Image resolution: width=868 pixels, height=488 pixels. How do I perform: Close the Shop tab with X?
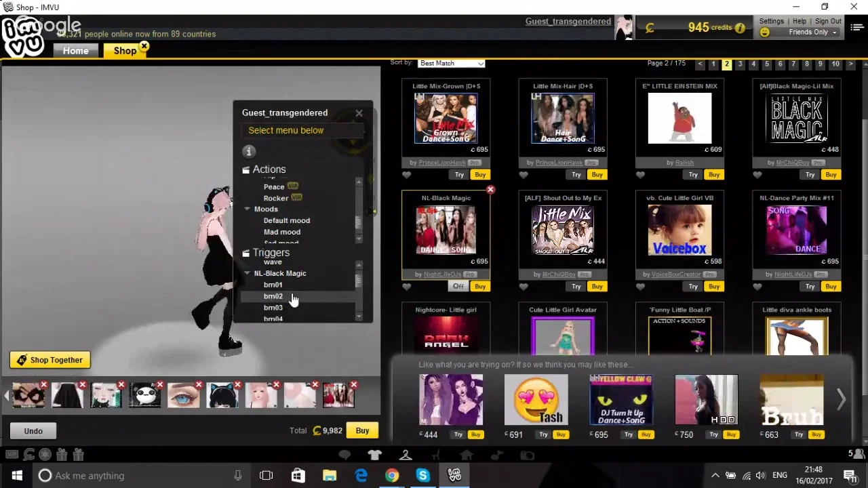coord(144,47)
